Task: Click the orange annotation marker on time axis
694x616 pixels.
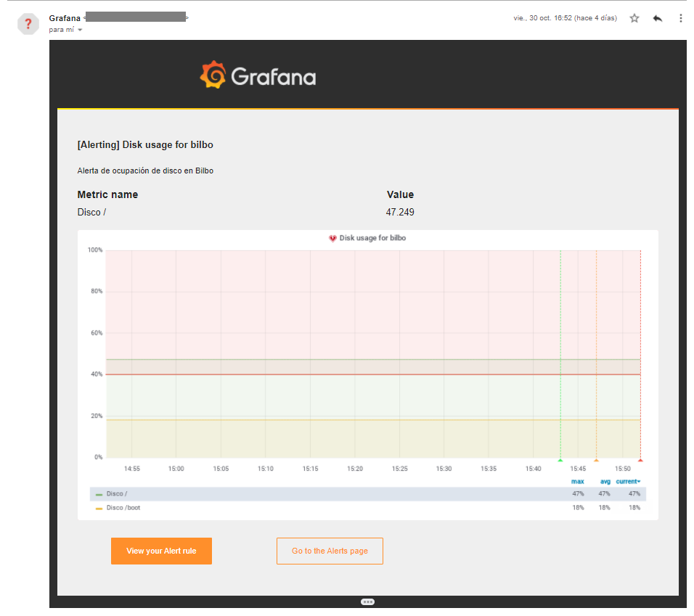Action: pyautogui.click(x=596, y=460)
